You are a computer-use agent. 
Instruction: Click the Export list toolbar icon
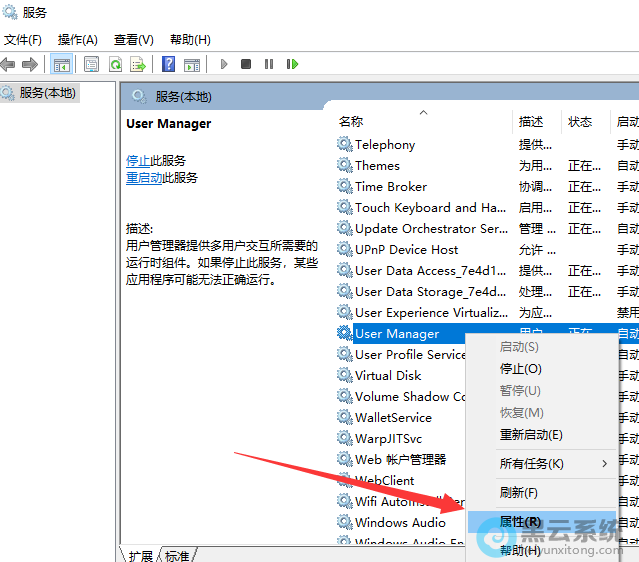pyautogui.click(x=138, y=64)
